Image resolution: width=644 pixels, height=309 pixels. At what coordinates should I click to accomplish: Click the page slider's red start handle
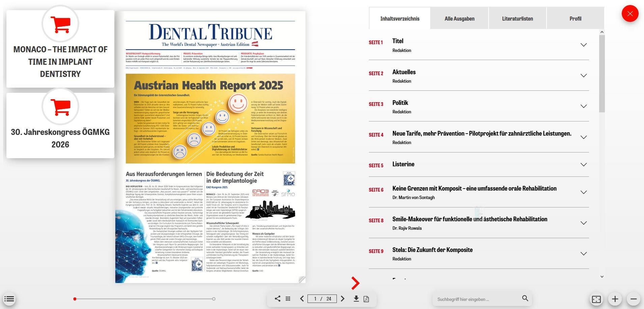(75, 299)
